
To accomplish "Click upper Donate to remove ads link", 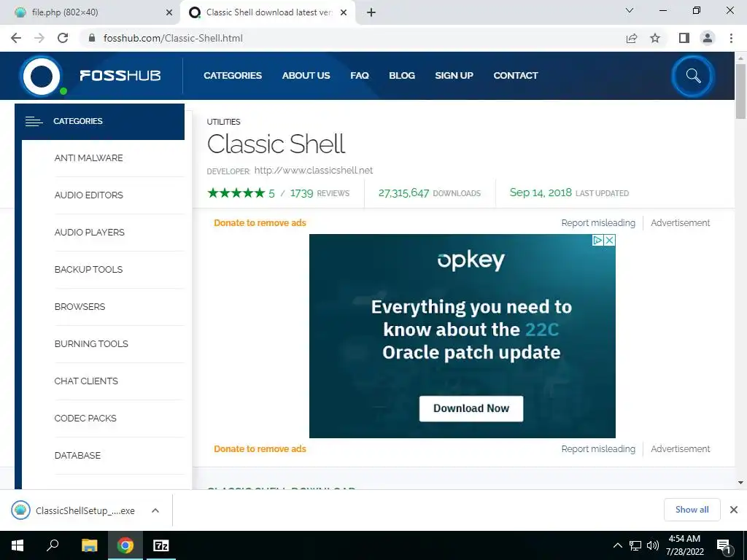I will click(260, 223).
